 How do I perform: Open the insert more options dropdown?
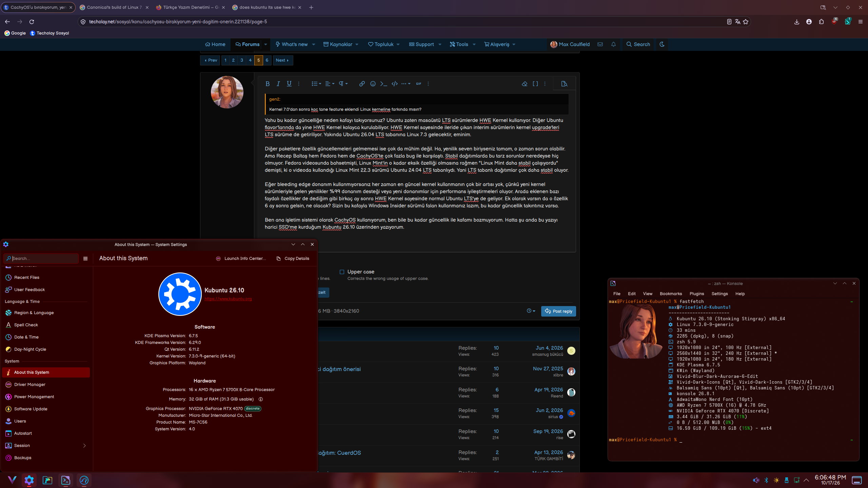click(406, 84)
